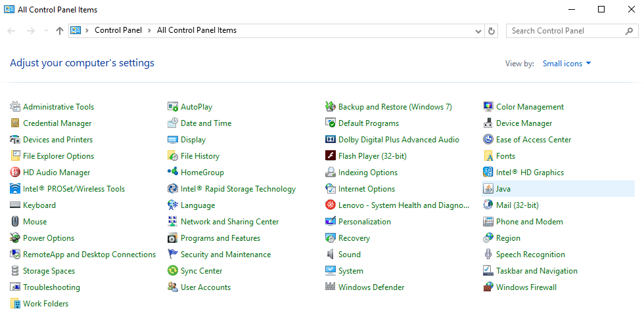Open Default Programs
The image size is (644, 311).
pos(369,123)
